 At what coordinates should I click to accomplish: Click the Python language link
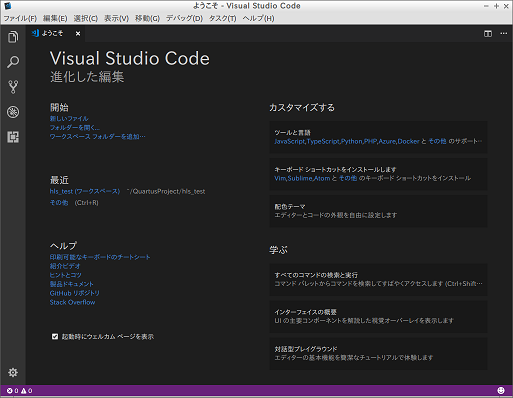pos(351,141)
